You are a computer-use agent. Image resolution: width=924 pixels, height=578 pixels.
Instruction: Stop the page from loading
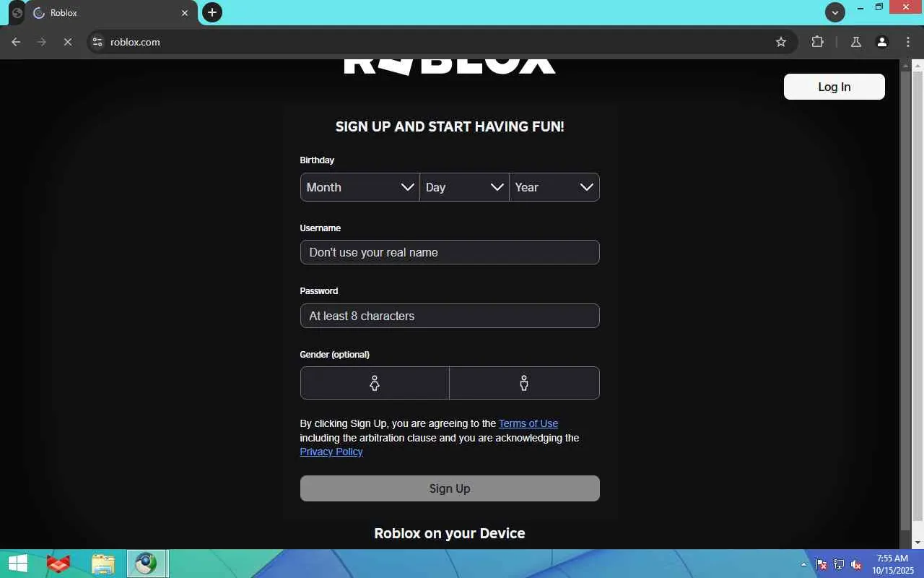coord(68,42)
